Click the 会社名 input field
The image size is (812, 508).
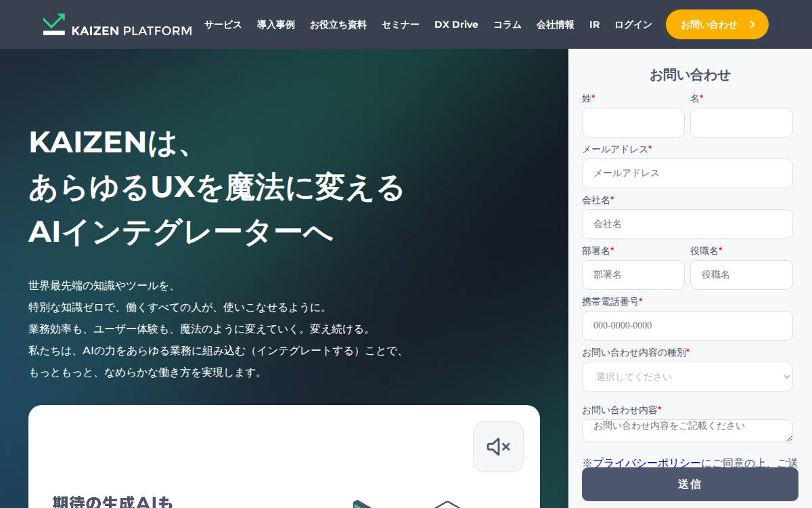click(x=687, y=224)
